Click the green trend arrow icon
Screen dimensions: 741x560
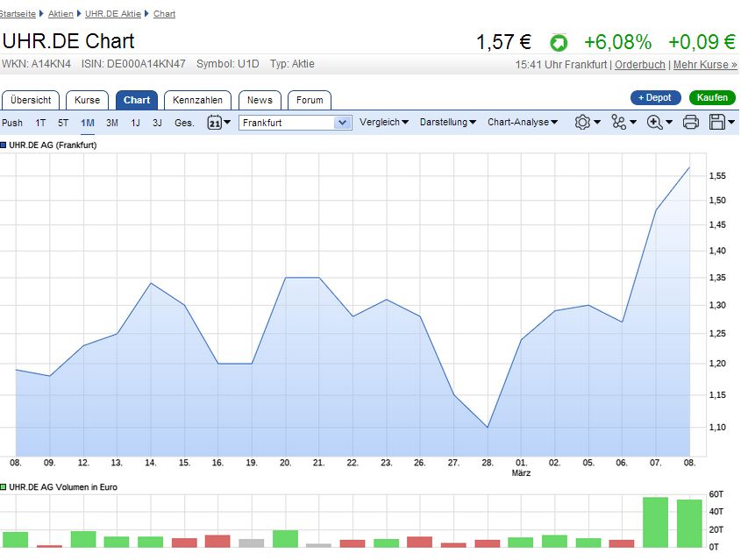pos(558,43)
